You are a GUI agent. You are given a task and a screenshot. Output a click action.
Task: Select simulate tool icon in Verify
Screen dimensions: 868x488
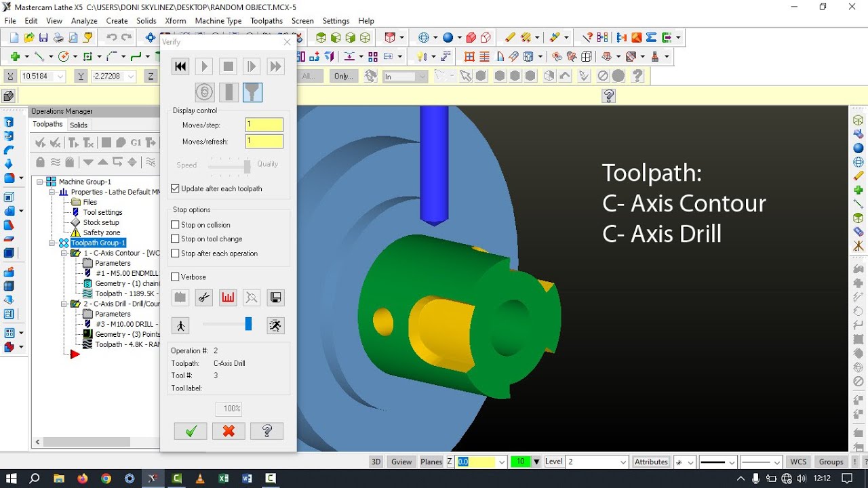click(x=229, y=92)
